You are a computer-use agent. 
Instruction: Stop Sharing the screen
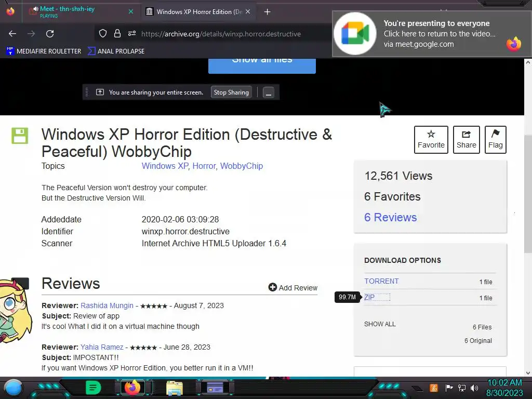click(231, 92)
